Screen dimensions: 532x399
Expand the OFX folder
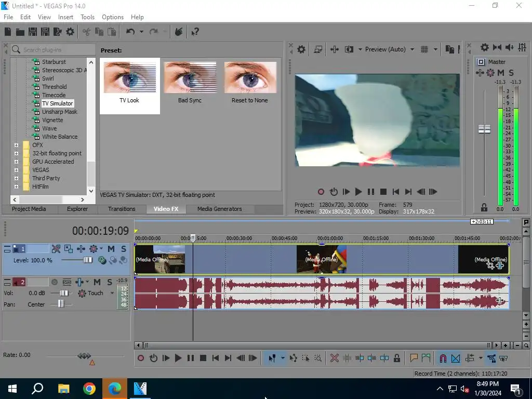(x=16, y=145)
